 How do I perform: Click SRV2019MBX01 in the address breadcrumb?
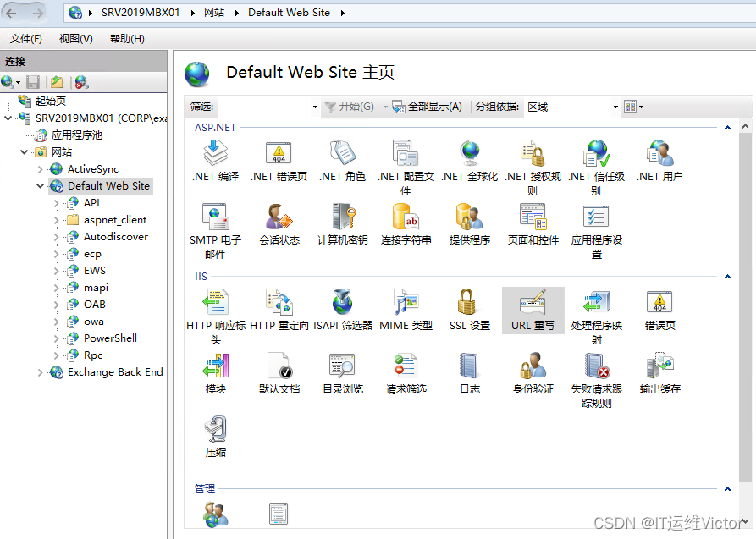point(141,13)
